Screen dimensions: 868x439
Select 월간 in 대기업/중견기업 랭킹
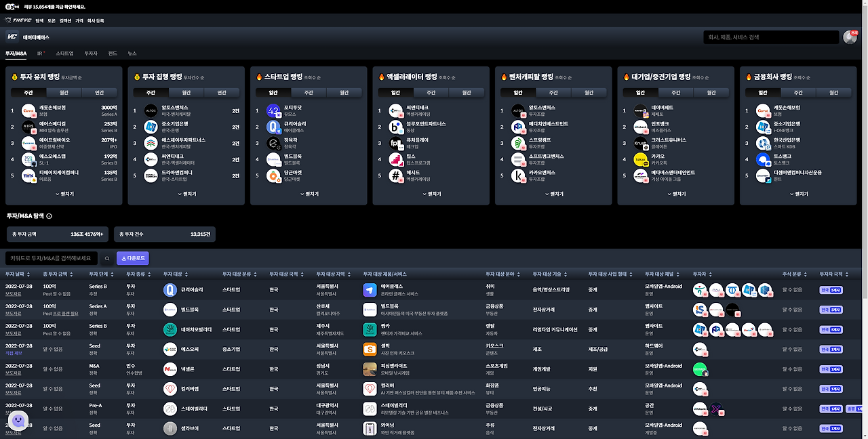pyautogui.click(x=711, y=93)
